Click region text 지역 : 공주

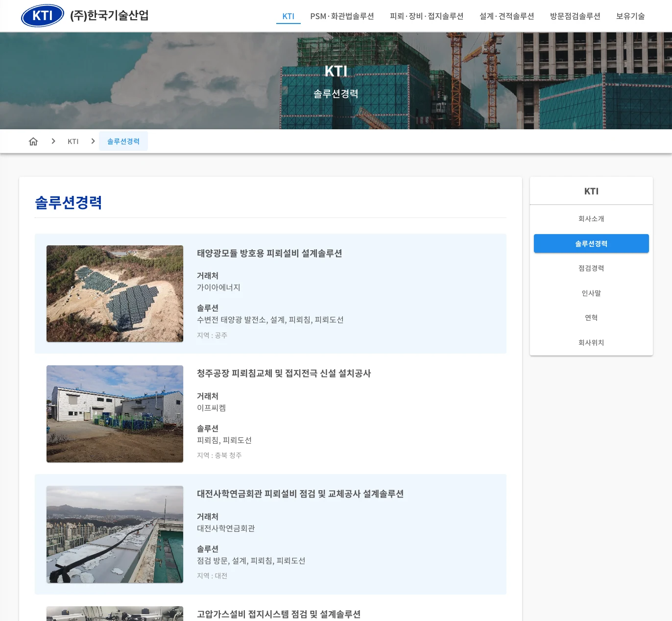(x=212, y=335)
